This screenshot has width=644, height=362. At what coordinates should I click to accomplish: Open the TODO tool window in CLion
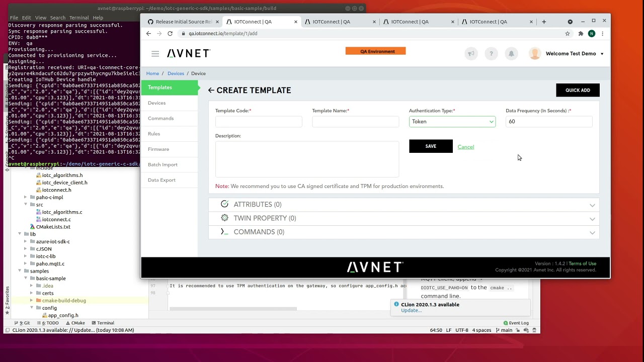coord(47,323)
